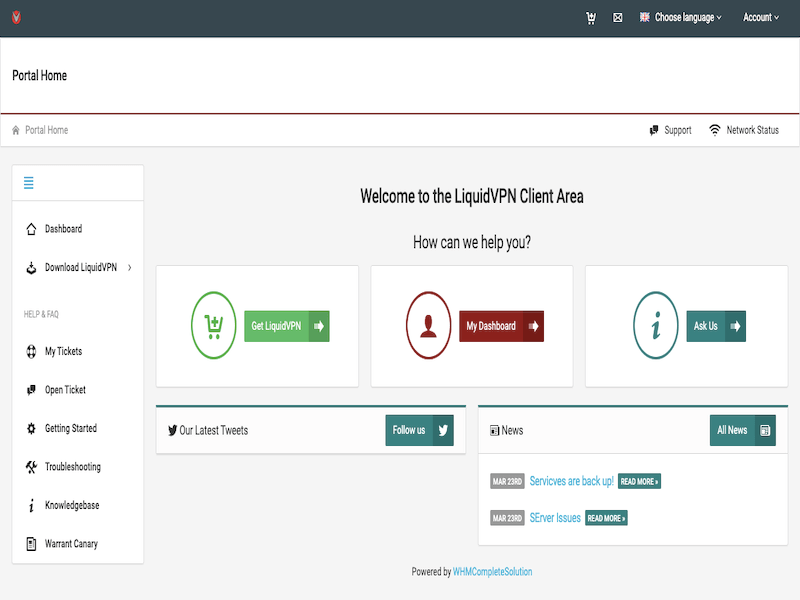
Task: Click the sidebar hamburger menu icon
Action: pos(28,183)
